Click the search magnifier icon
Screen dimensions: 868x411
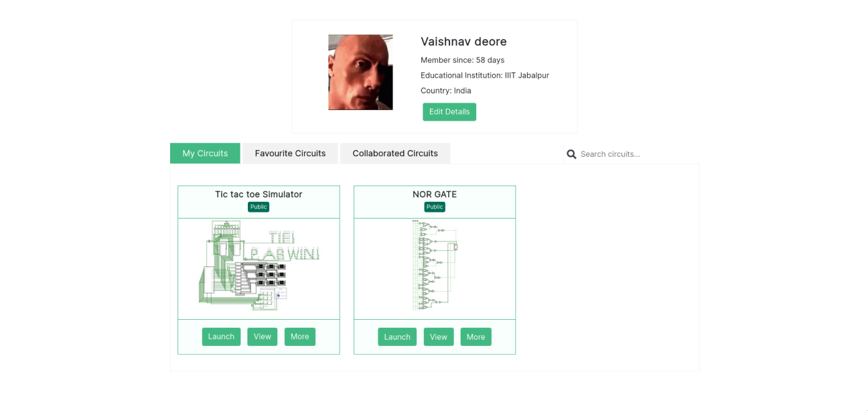pos(571,154)
